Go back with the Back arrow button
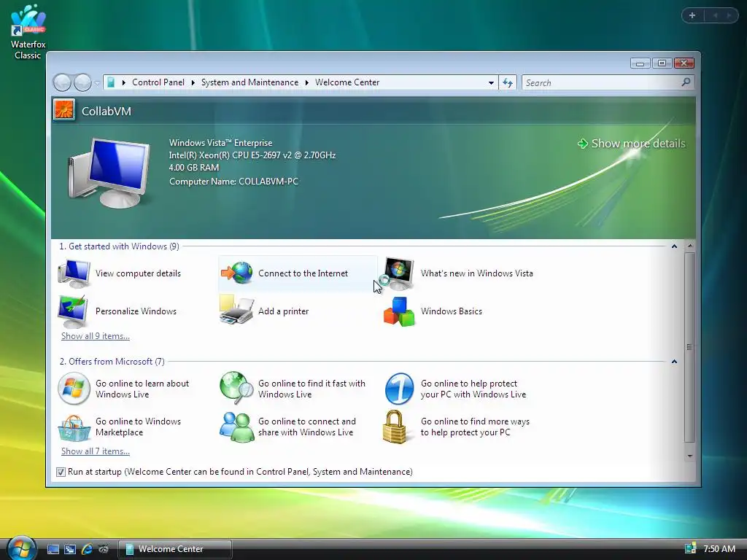This screenshot has width=747, height=560. tap(63, 83)
